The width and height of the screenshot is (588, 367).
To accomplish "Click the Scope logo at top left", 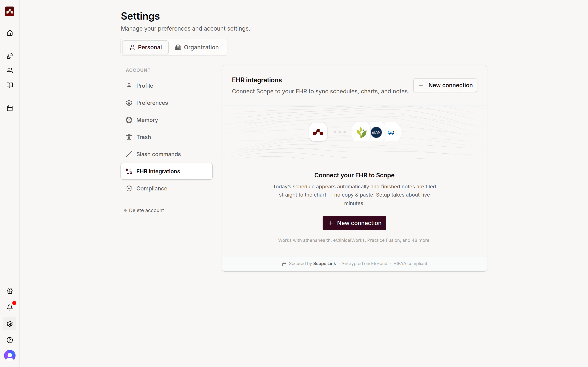I will [x=10, y=11].
